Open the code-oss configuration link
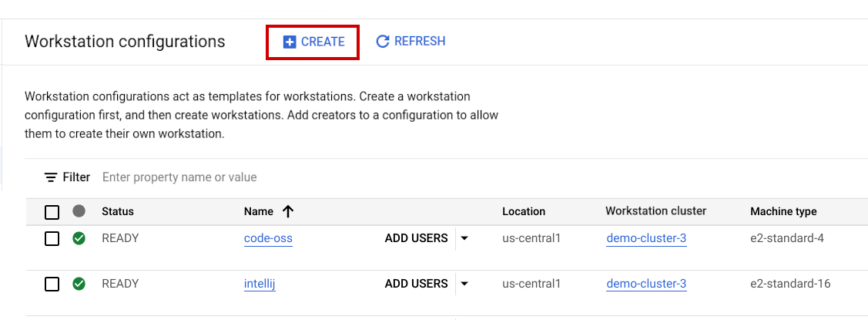868x320 pixels. click(268, 238)
